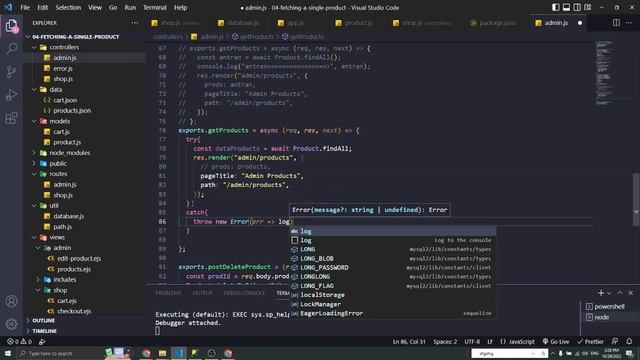Click the unsaved dot on admin.js tab
Viewport: 640px width, 360px height.
[580, 23]
